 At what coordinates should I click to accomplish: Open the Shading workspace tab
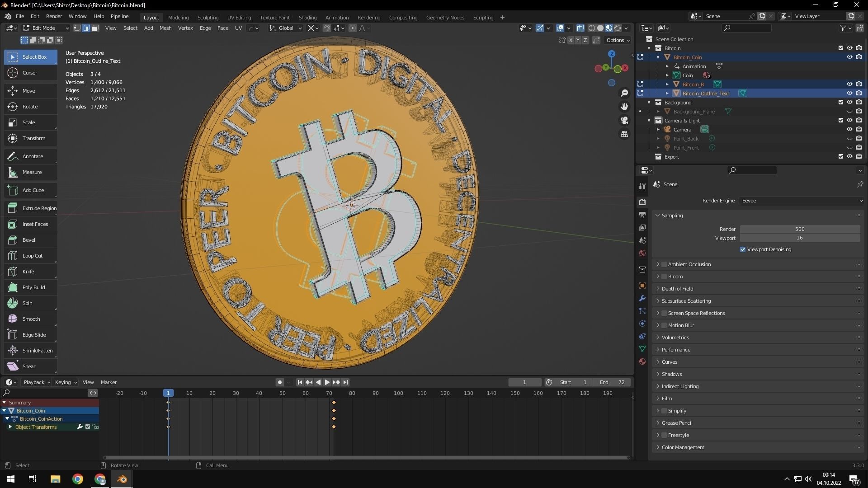307,17
